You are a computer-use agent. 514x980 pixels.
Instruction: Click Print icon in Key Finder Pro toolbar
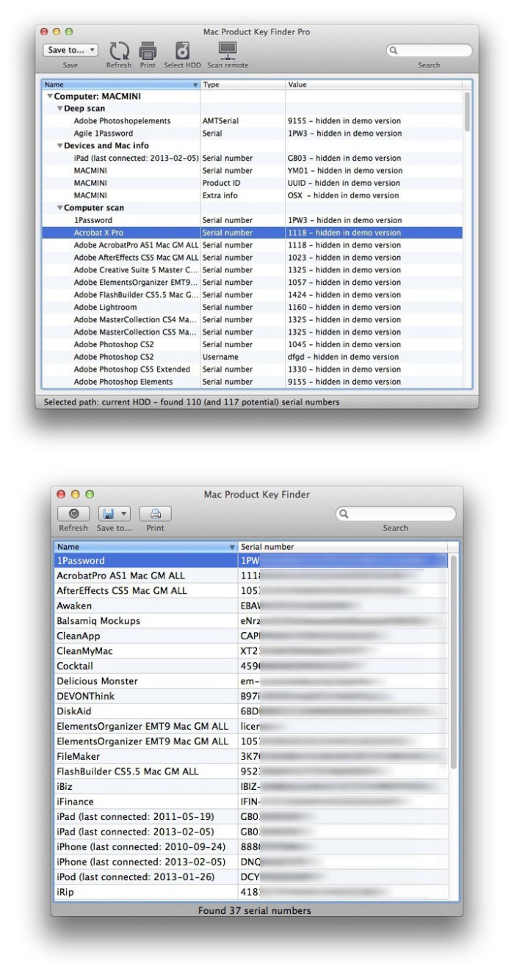148,51
